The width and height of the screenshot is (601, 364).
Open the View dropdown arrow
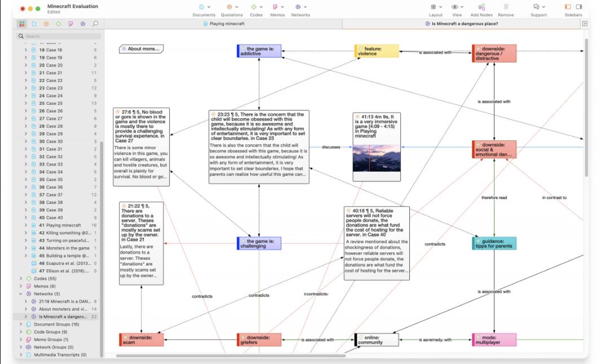coord(462,7)
